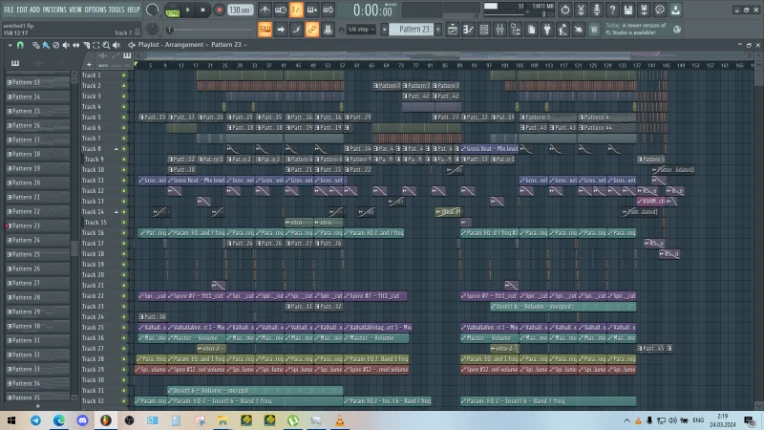Open the undo history circular arrow
The width and height of the screenshot is (764, 430).
[x=565, y=10]
